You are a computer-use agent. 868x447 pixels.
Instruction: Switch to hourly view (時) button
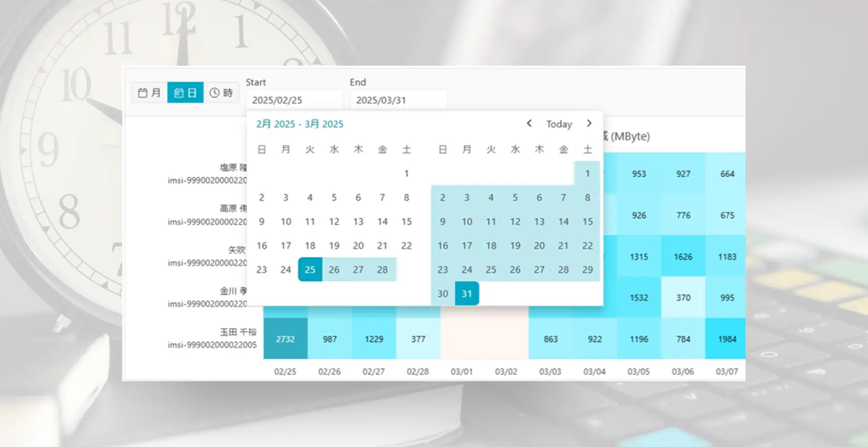(x=221, y=93)
